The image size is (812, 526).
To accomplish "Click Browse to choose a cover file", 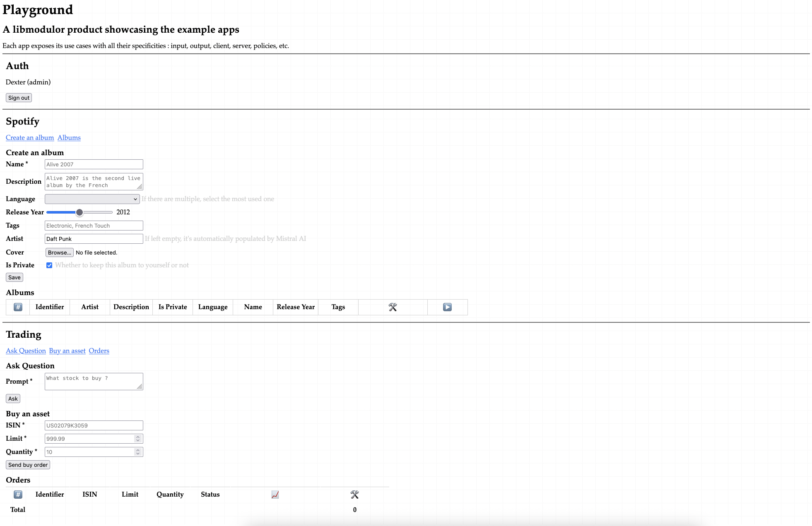I will tap(59, 252).
